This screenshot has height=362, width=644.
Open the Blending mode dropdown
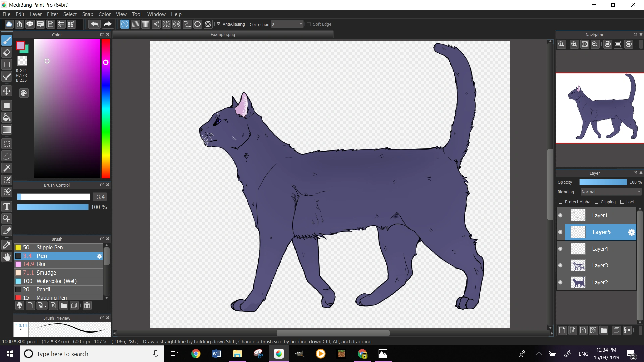pyautogui.click(x=611, y=192)
